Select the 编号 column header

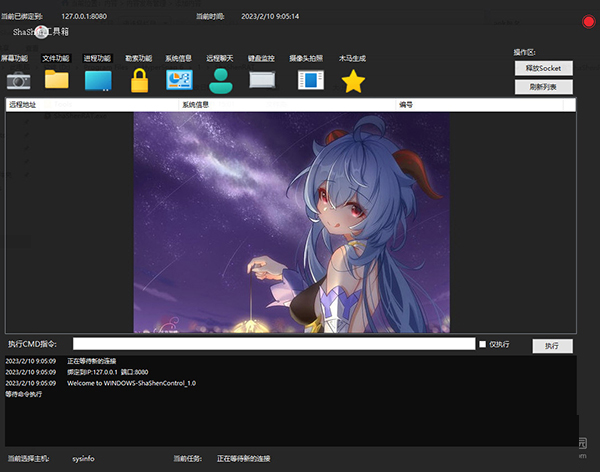point(406,104)
